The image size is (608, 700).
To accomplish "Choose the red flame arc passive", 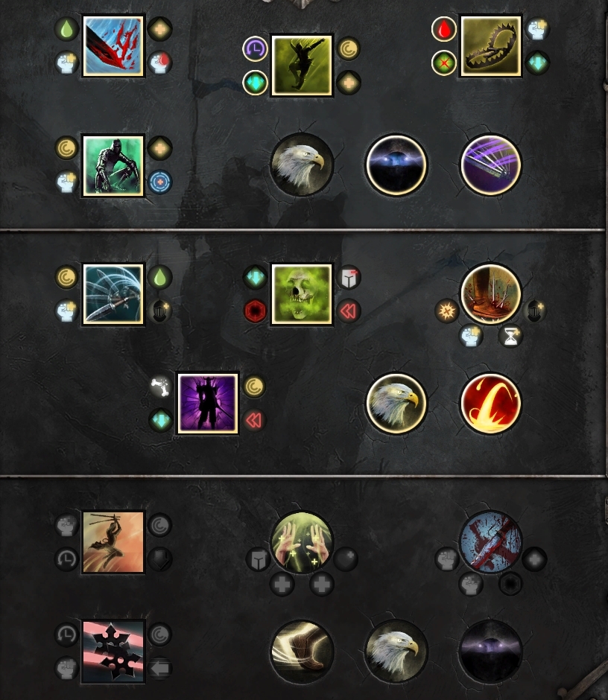I will pyautogui.click(x=491, y=403).
